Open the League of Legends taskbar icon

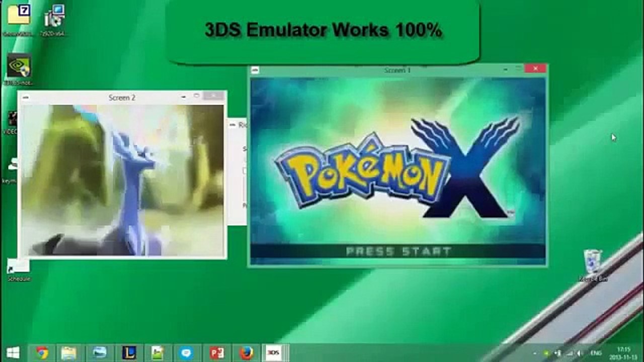pyautogui.click(x=129, y=353)
